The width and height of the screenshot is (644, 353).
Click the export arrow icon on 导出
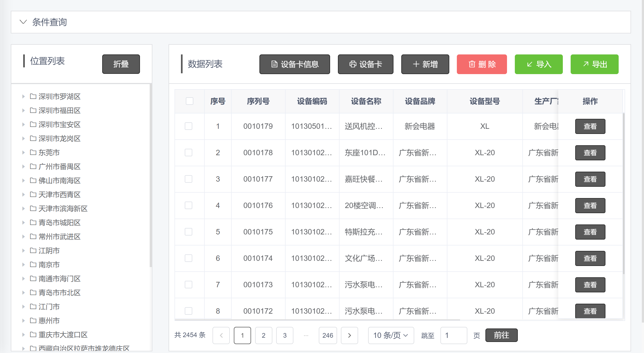pos(586,64)
